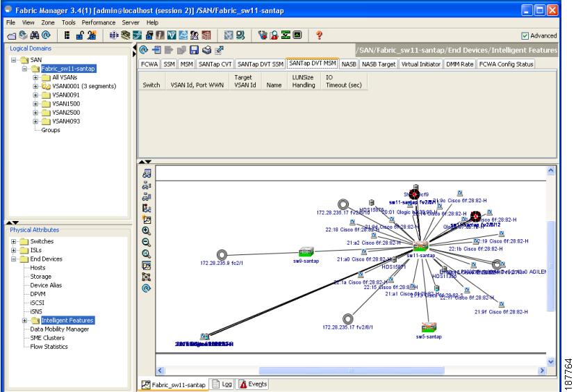
Task: Select the NASB Target tab
Action: [379, 64]
